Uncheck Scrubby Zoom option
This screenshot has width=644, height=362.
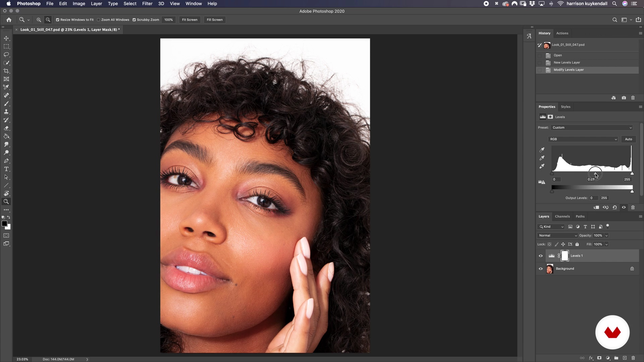click(134, 20)
